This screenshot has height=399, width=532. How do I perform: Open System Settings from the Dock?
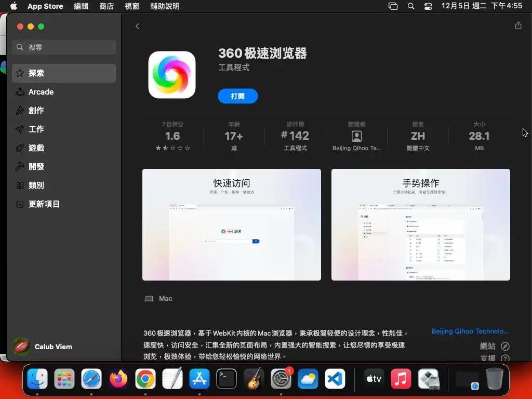[x=281, y=378]
